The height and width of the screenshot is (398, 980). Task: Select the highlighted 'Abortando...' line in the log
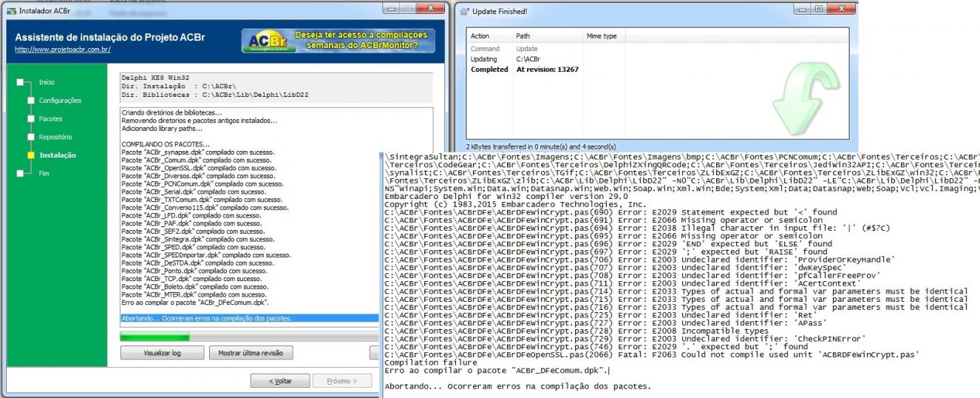click(250, 319)
